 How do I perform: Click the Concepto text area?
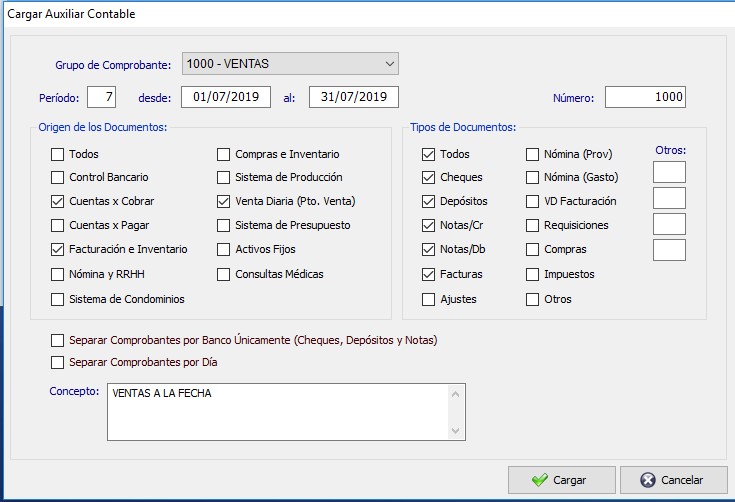tap(278, 412)
